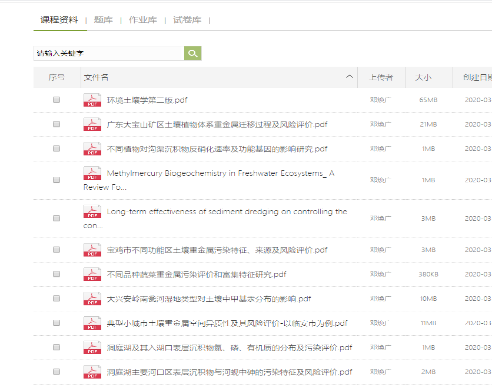This screenshot has width=492, height=385.
Task: Open 大兴安岭 wetland mercury distribution pdf link
Action: (209, 299)
